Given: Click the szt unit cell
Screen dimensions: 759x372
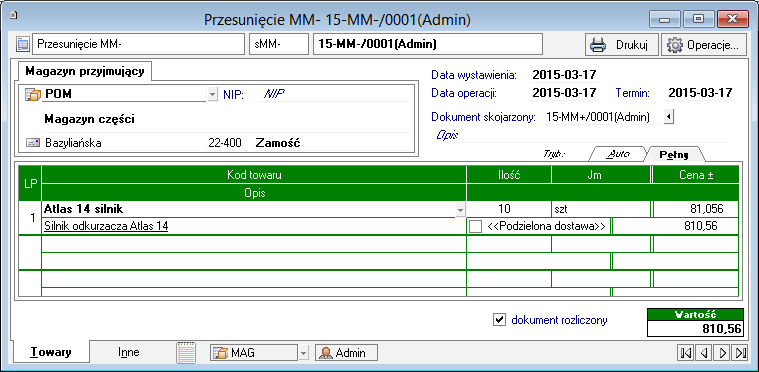Looking at the screenshot, I should (x=601, y=209).
